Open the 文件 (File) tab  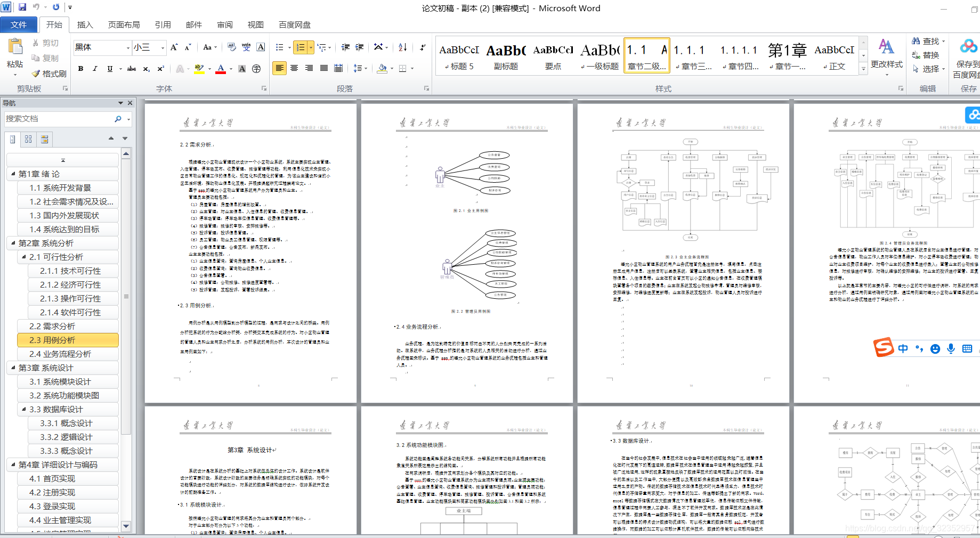[19, 25]
